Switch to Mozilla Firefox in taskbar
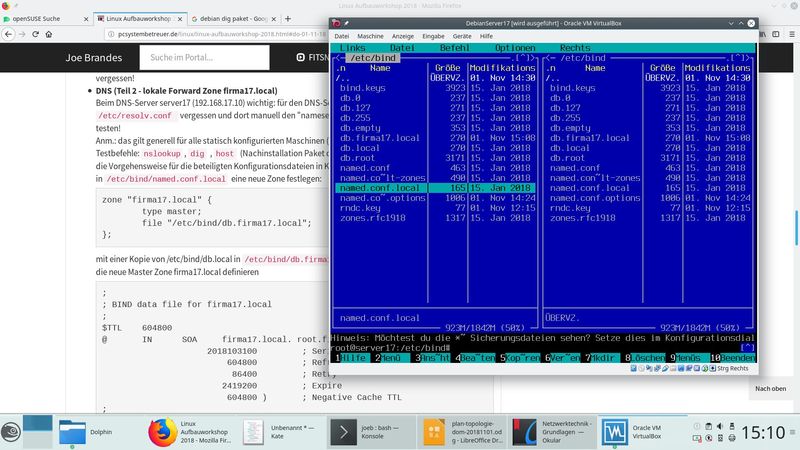This screenshot has width=800, height=450. 190,432
